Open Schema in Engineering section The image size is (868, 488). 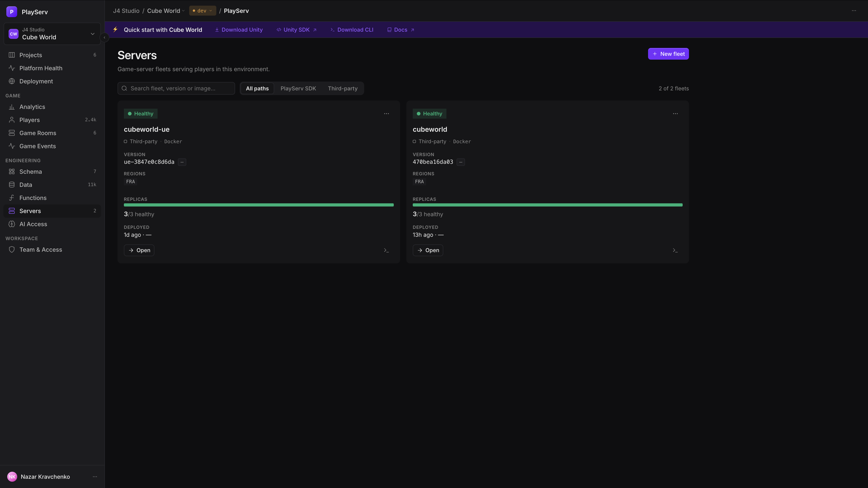pyautogui.click(x=52, y=171)
